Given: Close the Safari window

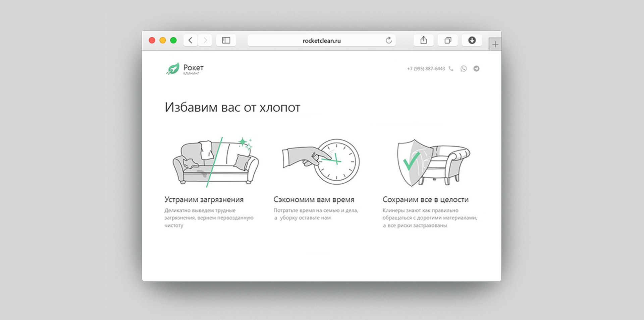Looking at the screenshot, I should tap(152, 41).
